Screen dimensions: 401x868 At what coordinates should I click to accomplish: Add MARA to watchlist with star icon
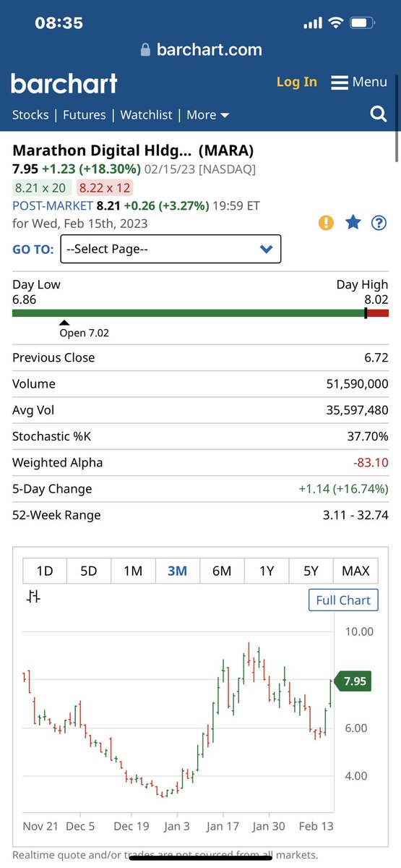(x=353, y=223)
